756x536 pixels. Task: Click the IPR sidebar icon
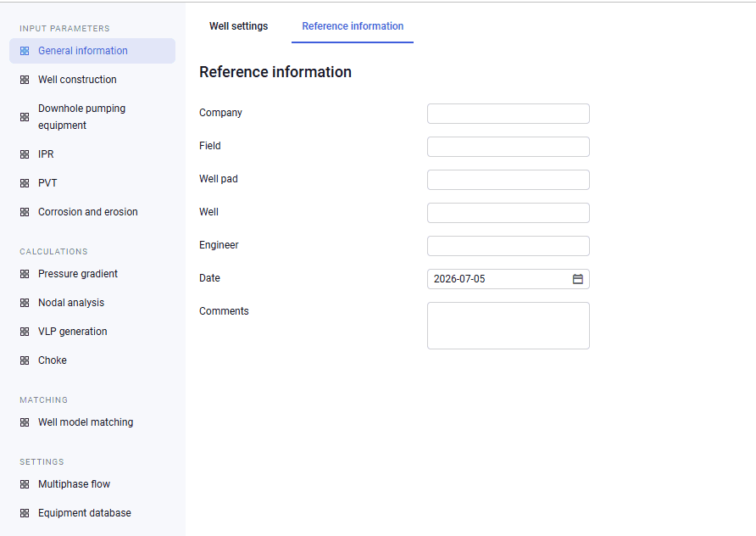click(x=25, y=154)
